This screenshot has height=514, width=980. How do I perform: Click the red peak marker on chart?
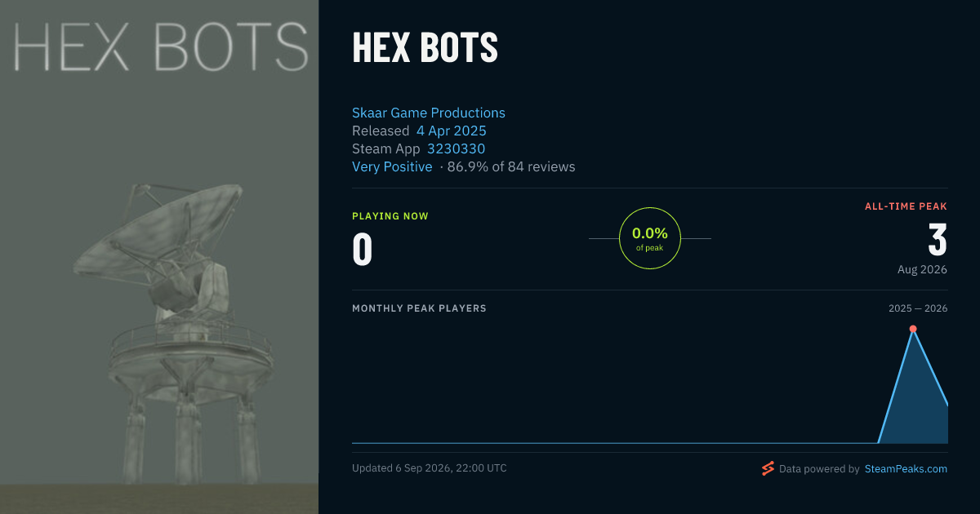pyautogui.click(x=913, y=329)
